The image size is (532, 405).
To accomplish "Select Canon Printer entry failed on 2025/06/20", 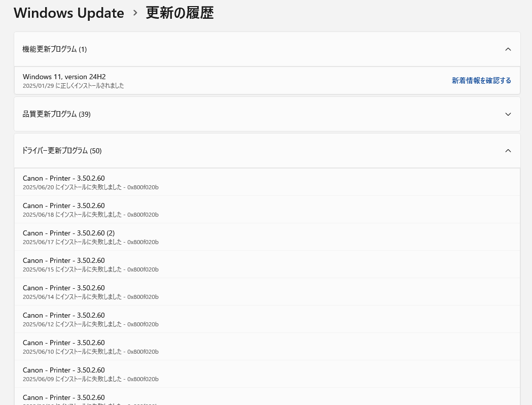I will coord(267,182).
